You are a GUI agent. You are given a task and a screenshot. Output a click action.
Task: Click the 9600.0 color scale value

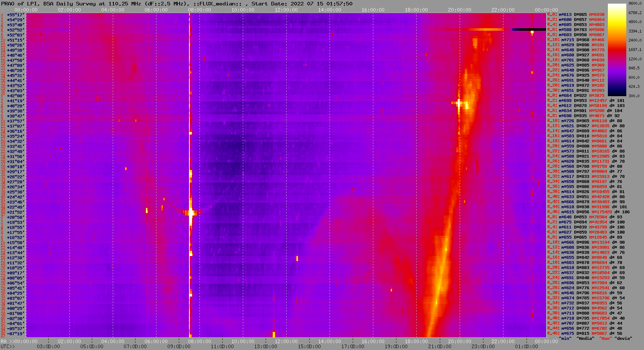tap(635, 3)
